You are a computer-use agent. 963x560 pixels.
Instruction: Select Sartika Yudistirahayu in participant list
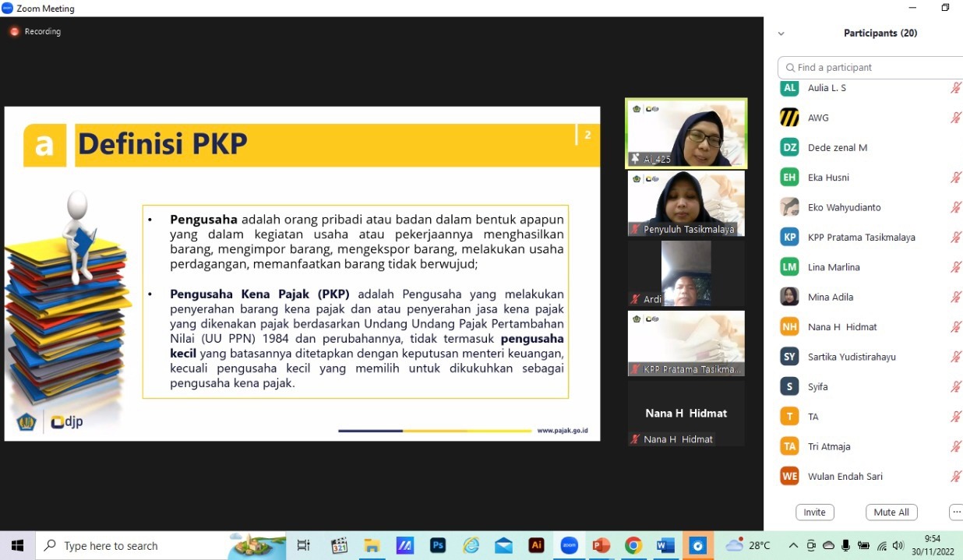click(852, 357)
